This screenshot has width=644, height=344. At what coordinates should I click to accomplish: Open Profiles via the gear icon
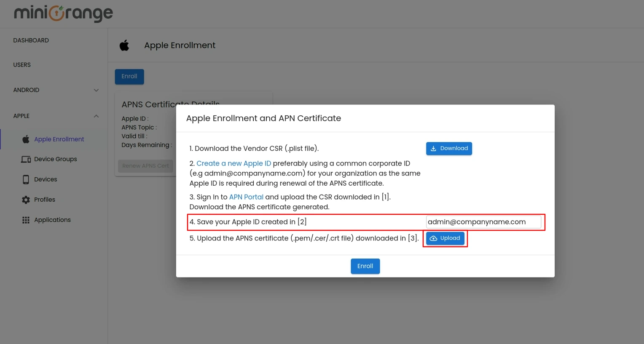click(26, 199)
